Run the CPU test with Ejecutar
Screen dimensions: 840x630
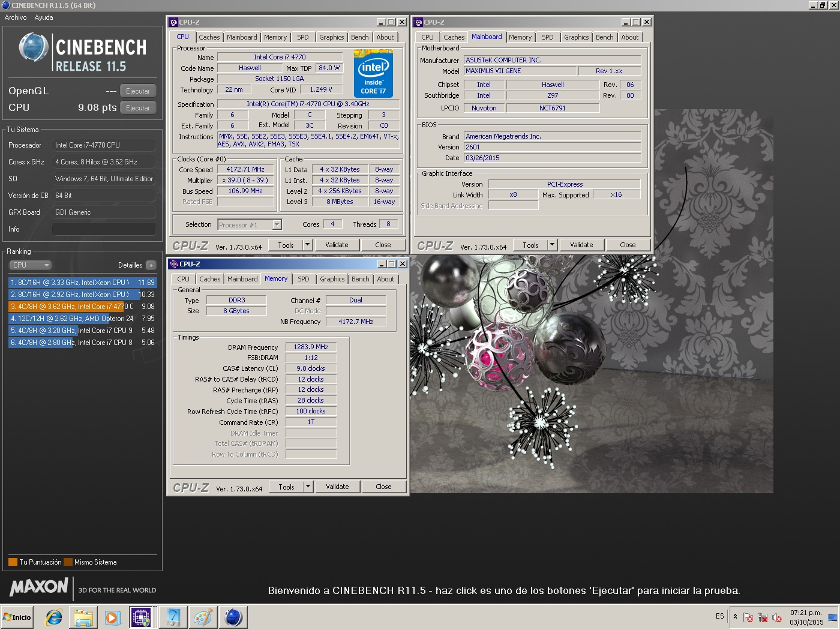click(x=138, y=108)
